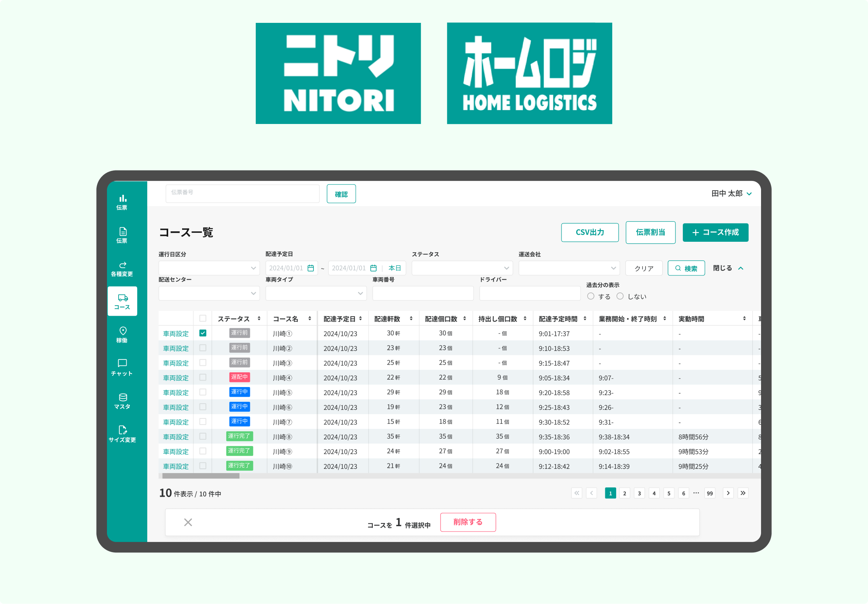Expand 田中 太郎 user menu
Viewport: 868px width, 604px height.
click(732, 193)
